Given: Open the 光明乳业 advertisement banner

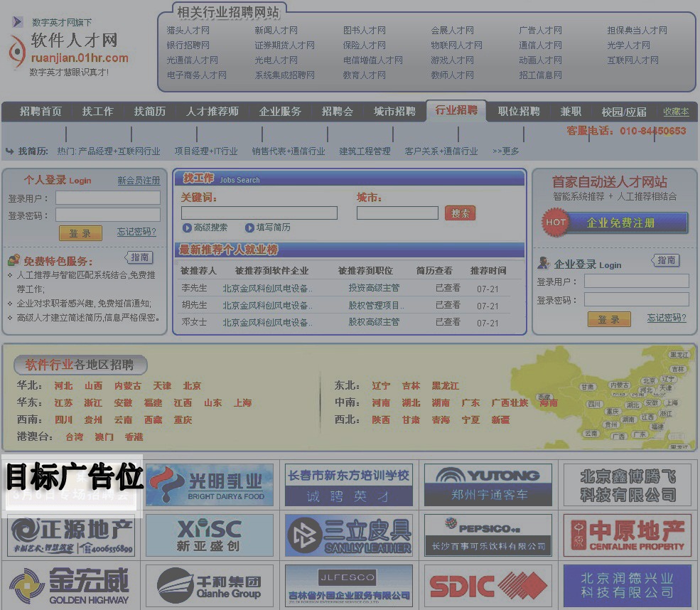Looking at the screenshot, I should [x=210, y=485].
